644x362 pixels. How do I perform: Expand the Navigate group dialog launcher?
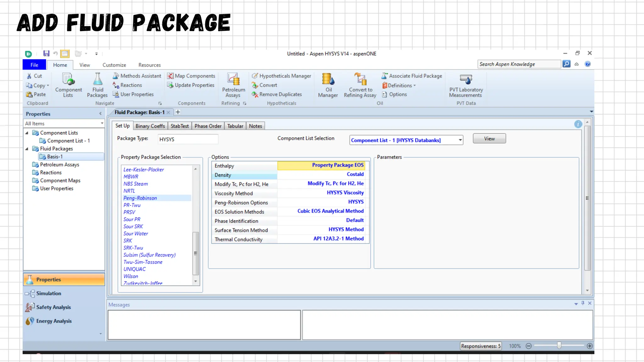click(160, 103)
